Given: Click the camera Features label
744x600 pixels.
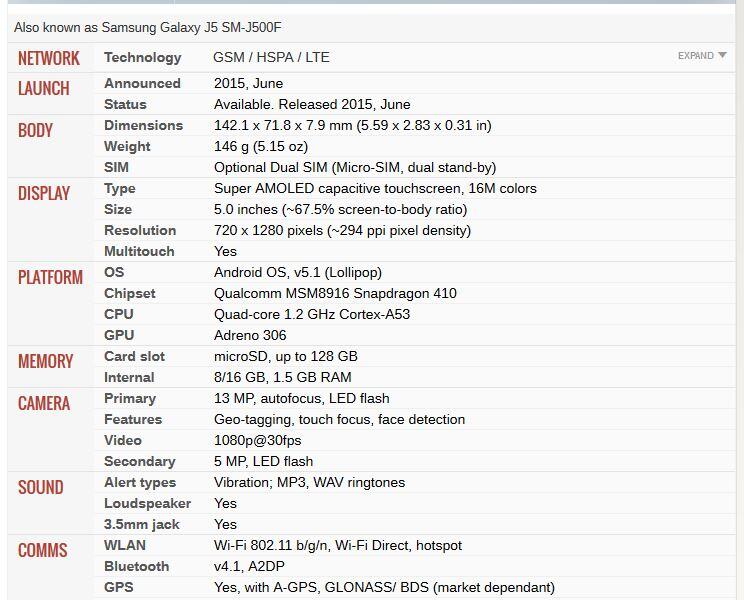Looking at the screenshot, I should [133, 419].
